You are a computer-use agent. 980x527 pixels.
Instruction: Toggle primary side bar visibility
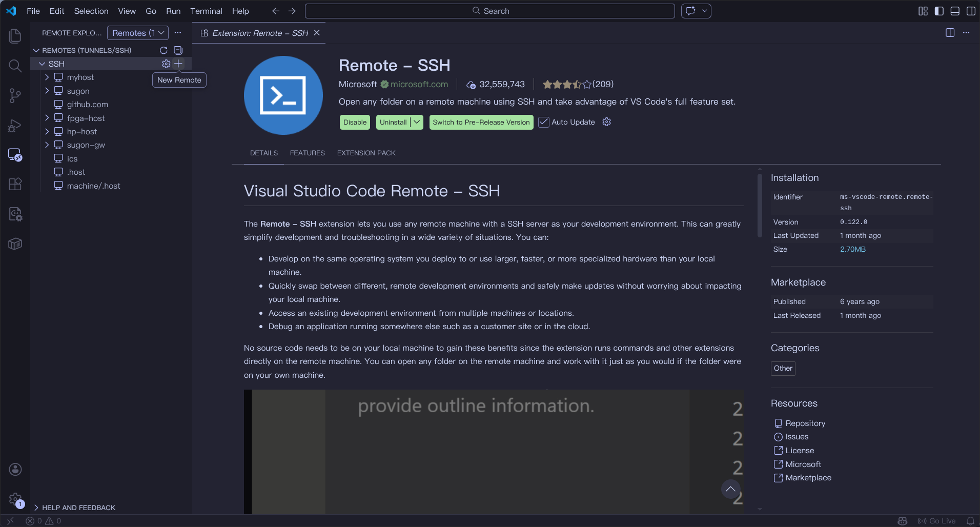(939, 11)
